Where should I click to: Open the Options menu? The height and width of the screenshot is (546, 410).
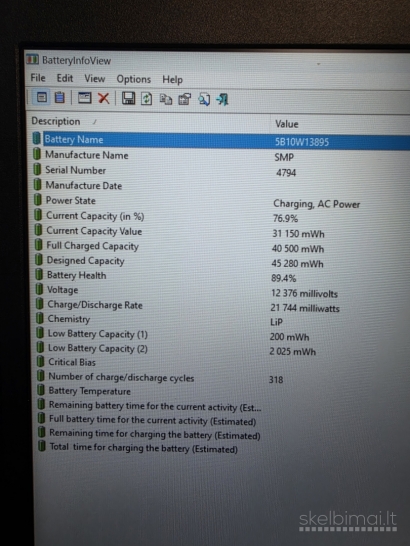[133, 79]
